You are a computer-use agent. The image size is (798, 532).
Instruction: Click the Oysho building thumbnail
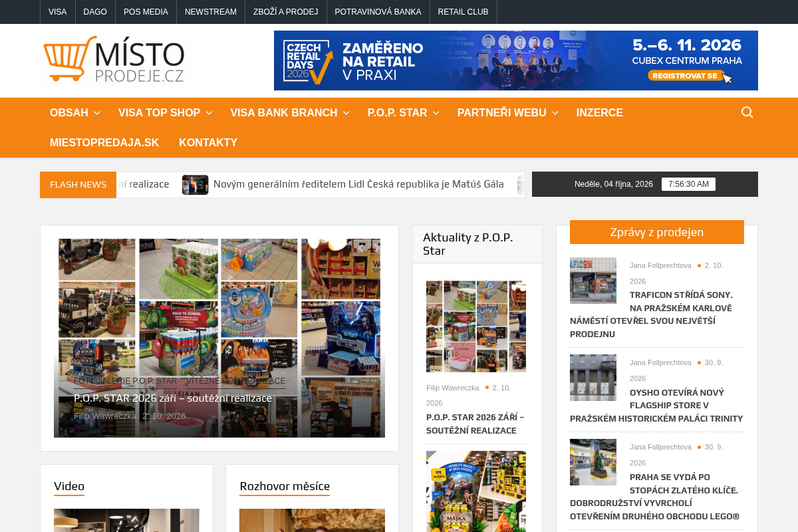593,378
